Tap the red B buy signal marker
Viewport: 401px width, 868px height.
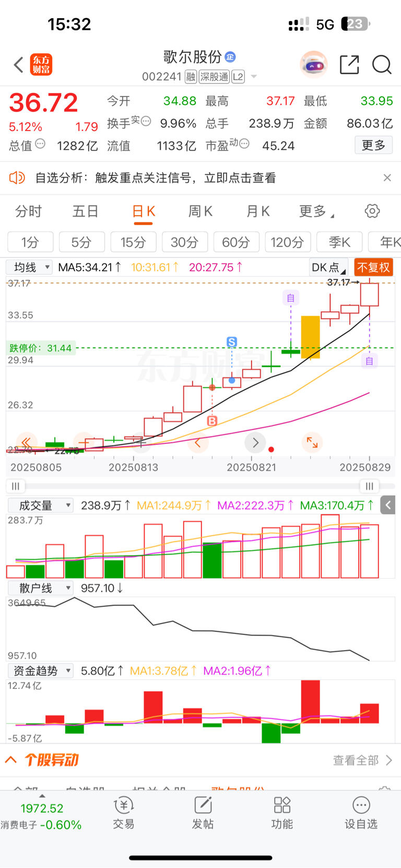pos(212,421)
